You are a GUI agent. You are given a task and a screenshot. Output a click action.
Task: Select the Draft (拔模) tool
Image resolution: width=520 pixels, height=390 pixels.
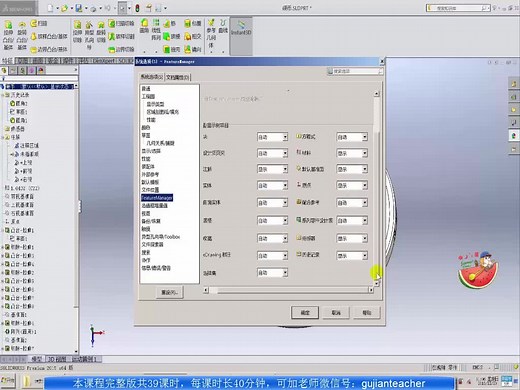tap(172, 36)
